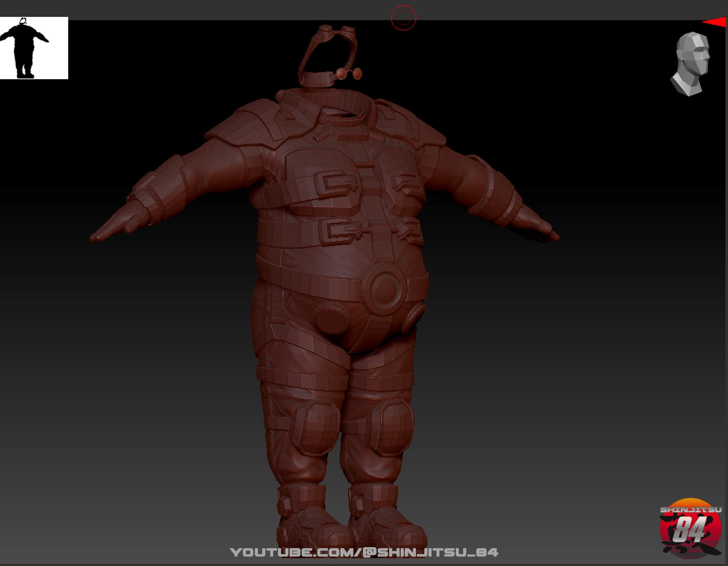Viewport: 728px width, 566px height.
Task: Click the Shinjitsu 84 logo badge
Action: 690,527
